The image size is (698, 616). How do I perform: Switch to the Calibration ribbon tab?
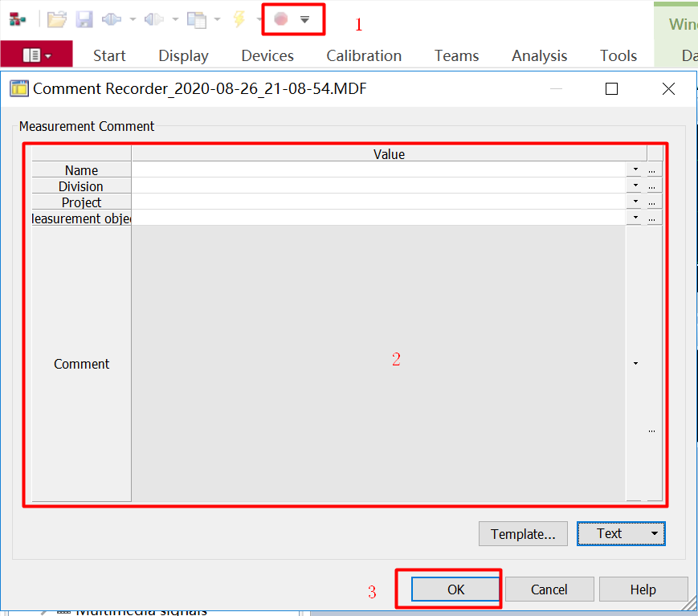click(x=363, y=56)
